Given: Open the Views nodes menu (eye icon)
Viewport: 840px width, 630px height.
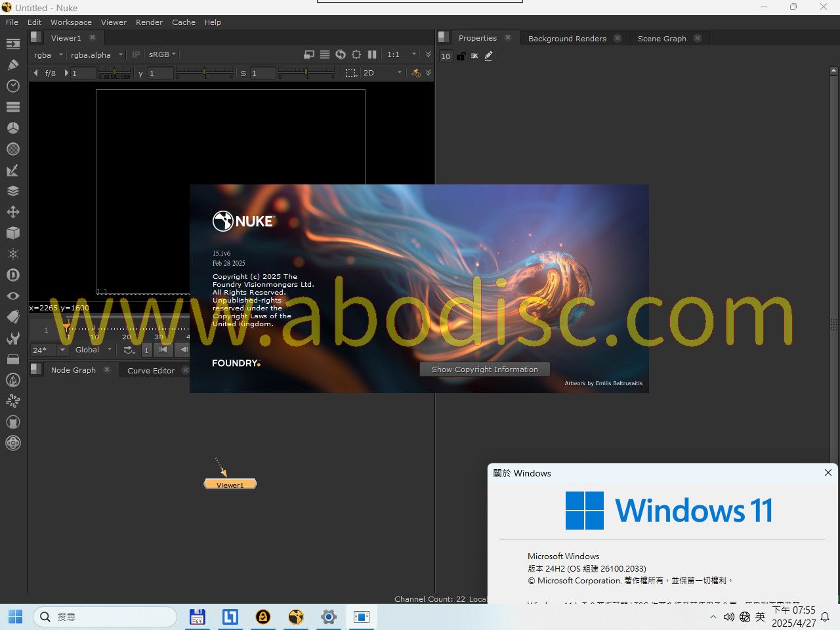Looking at the screenshot, I should [x=13, y=296].
